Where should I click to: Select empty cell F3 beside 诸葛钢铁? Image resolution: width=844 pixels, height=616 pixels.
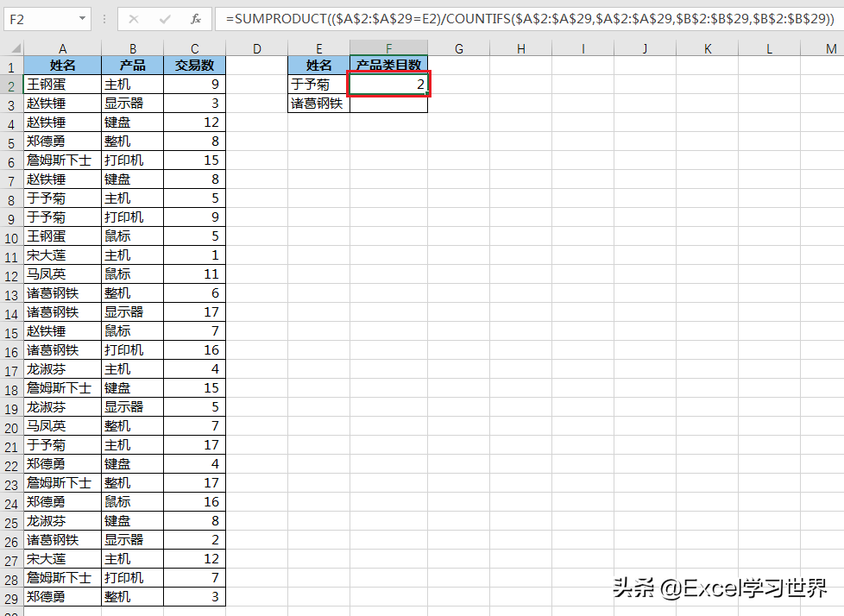pos(388,104)
